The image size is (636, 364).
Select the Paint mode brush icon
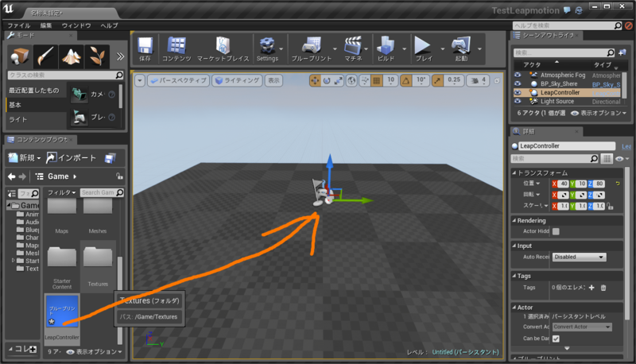(x=45, y=56)
